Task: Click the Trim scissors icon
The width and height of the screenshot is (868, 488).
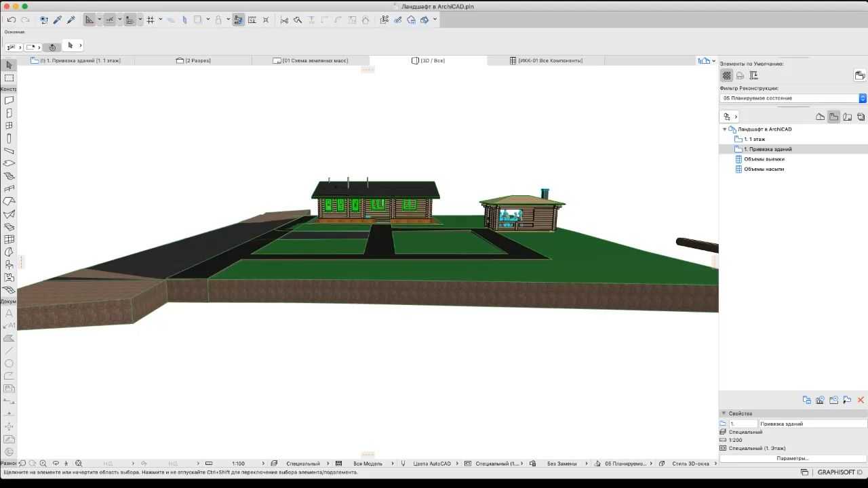Action: coord(284,20)
